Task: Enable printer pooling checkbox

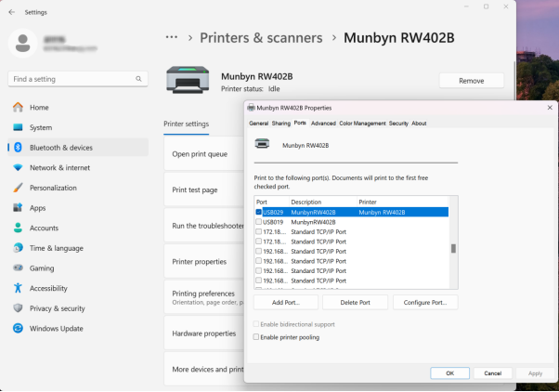Action: [x=256, y=336]
